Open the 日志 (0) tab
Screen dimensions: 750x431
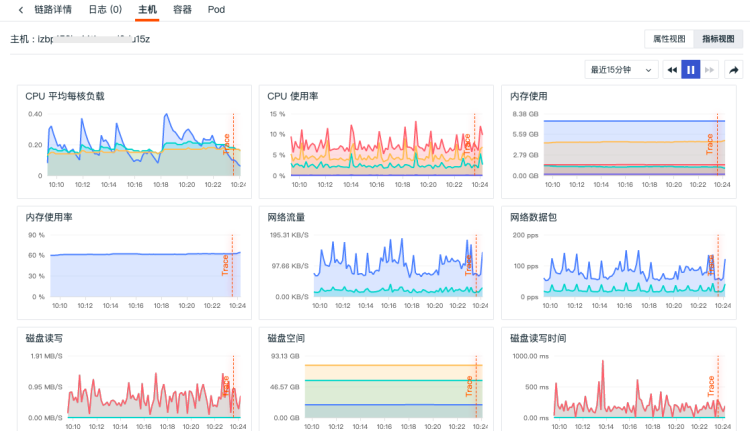click(105, 10)
